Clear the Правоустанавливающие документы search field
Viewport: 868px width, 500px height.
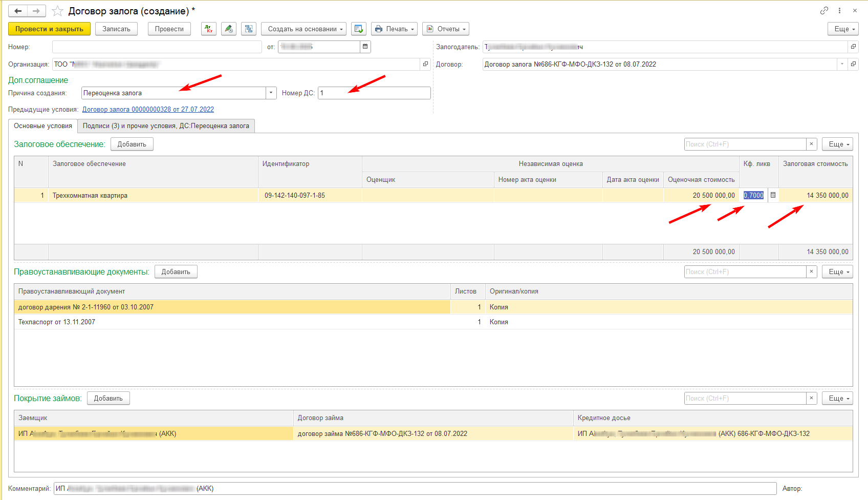click(811, 272)
